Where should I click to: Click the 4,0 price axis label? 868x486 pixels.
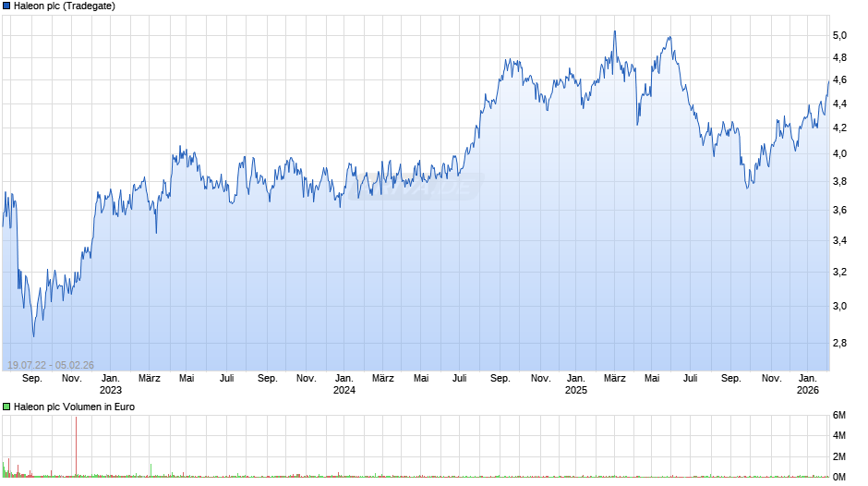[839, 153]
